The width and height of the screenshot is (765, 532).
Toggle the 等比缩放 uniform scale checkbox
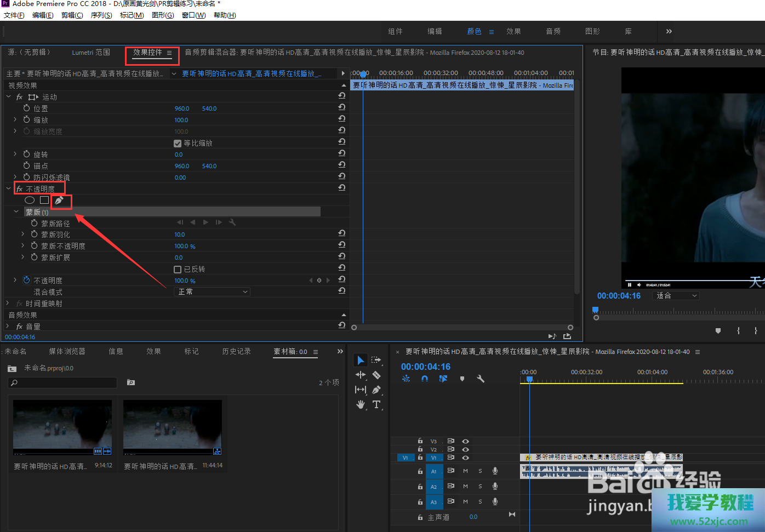pyautogui.click(x=178, y=144)
